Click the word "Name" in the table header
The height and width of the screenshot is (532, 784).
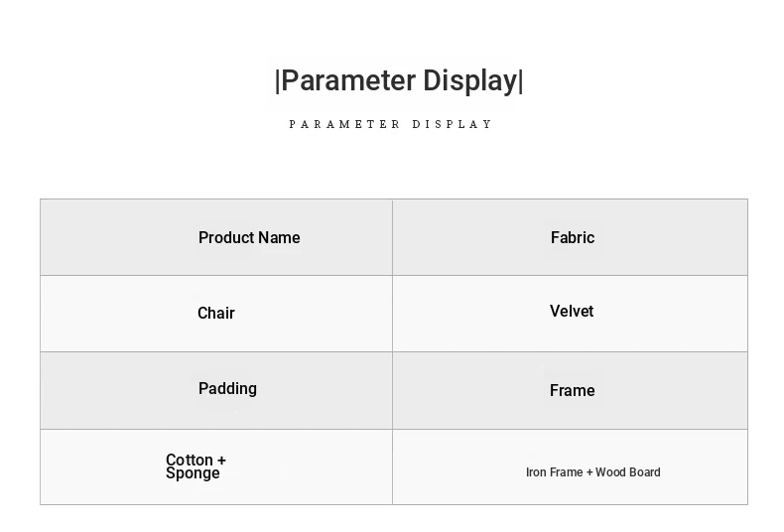(282, 238)
